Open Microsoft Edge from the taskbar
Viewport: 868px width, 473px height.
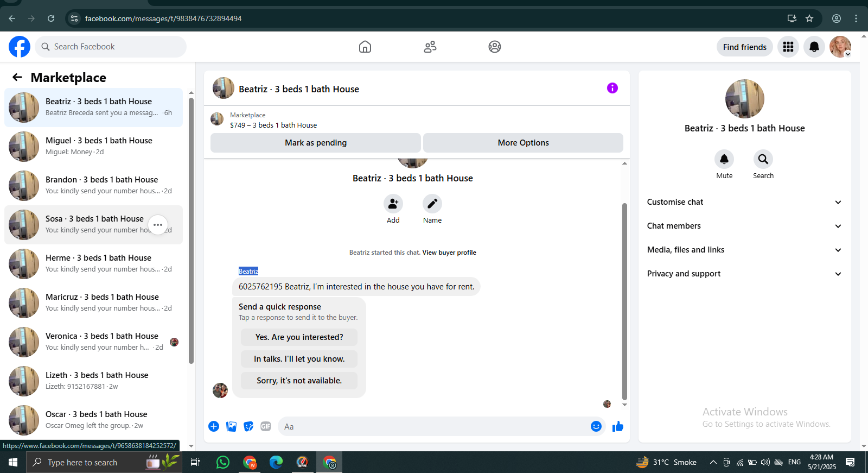(x=276, y=462)
